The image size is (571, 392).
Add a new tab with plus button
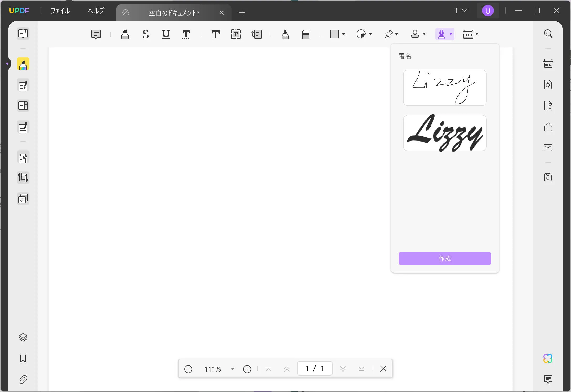click(x=242, y=12)
